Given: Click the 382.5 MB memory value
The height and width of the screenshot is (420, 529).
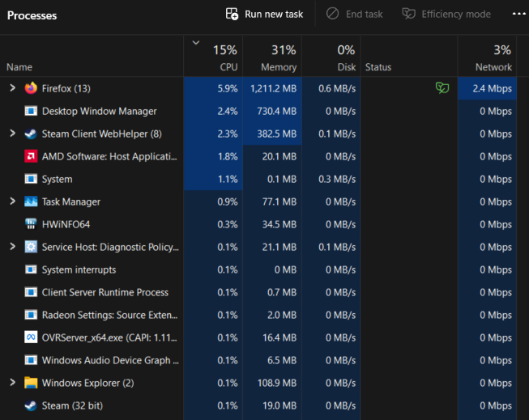Looking at the screenshot, I should click(276, 134).
